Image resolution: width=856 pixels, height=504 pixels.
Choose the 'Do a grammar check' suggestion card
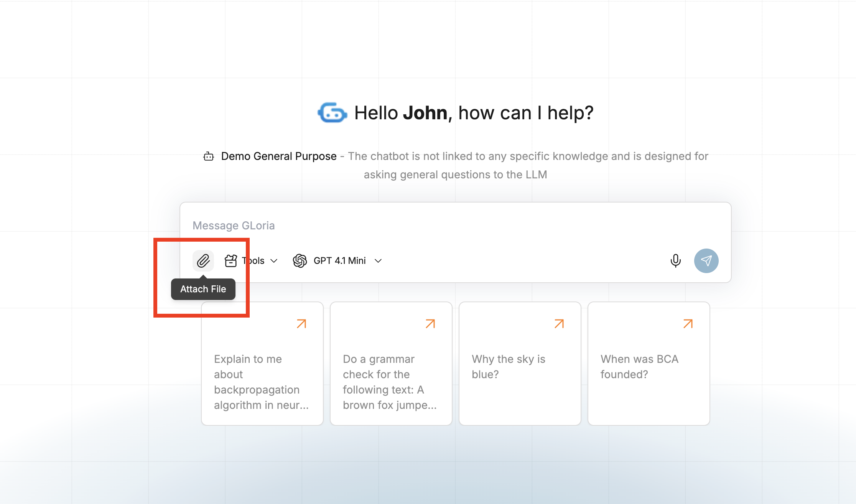tap(390, 382)
